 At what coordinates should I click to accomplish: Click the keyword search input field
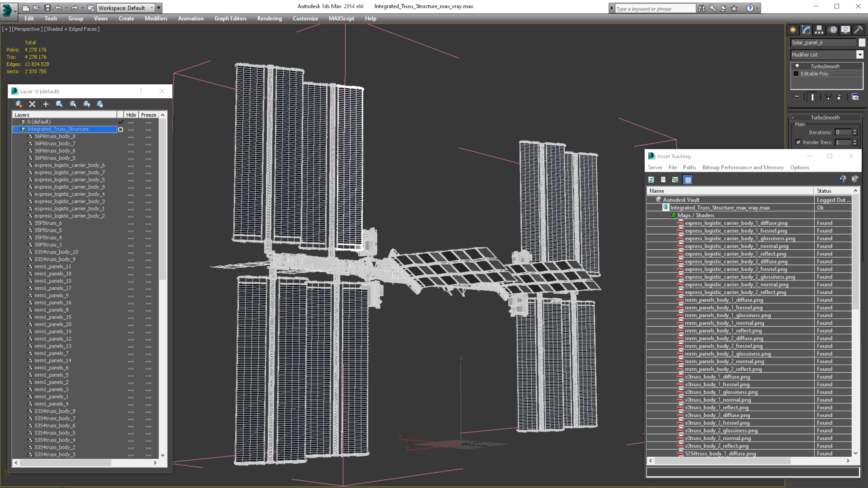[x=654, y=9]
